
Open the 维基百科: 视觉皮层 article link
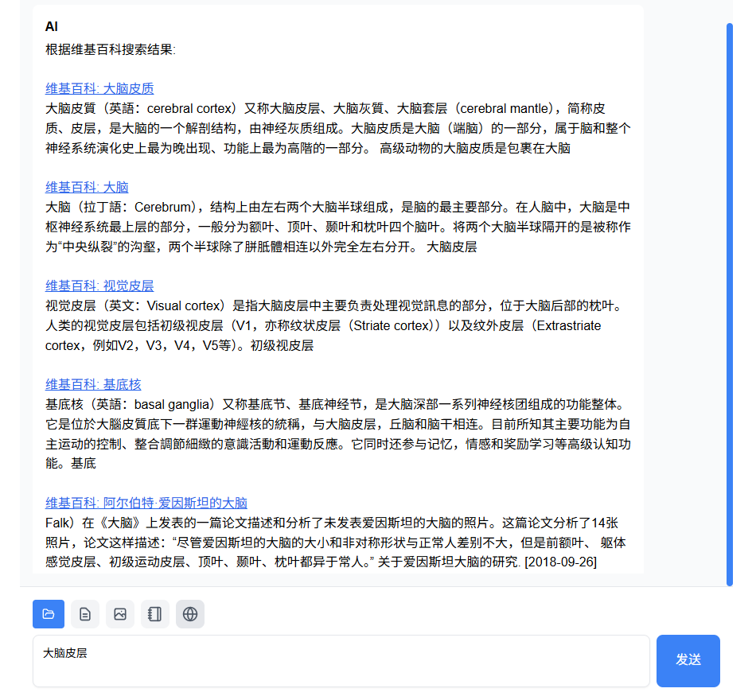point(99,285)
